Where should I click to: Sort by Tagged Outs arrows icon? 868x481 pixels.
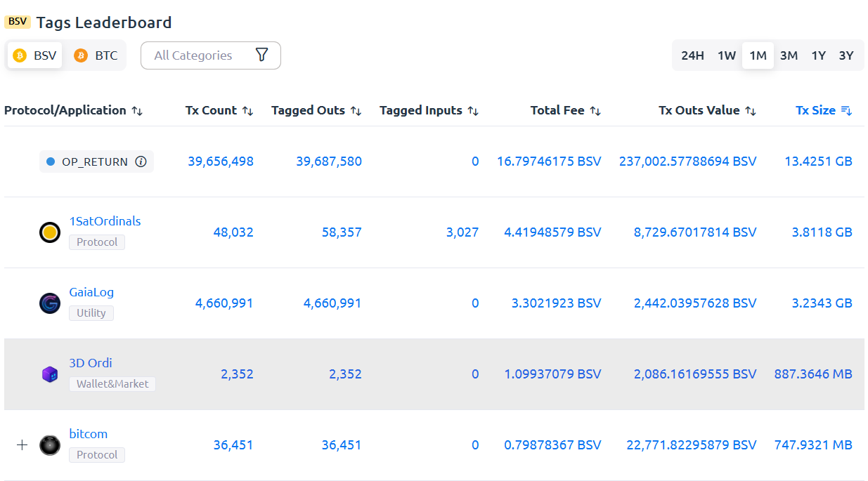click(x=356, y=111)
